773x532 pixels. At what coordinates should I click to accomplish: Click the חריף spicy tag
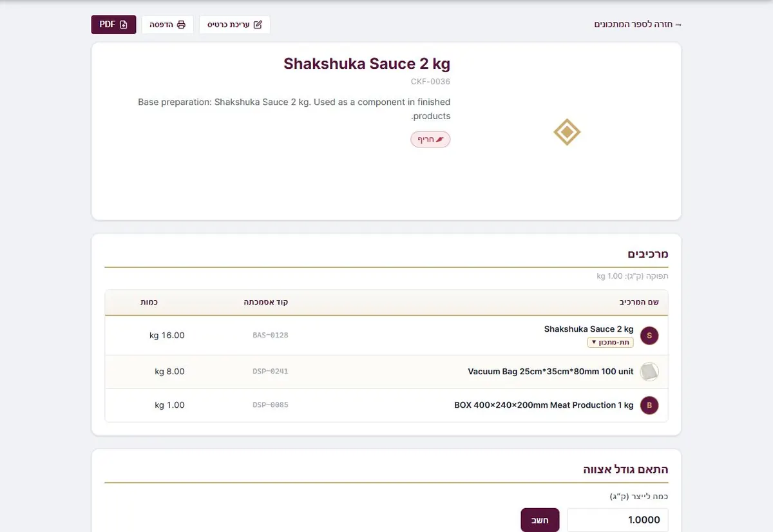click(430, 139)
